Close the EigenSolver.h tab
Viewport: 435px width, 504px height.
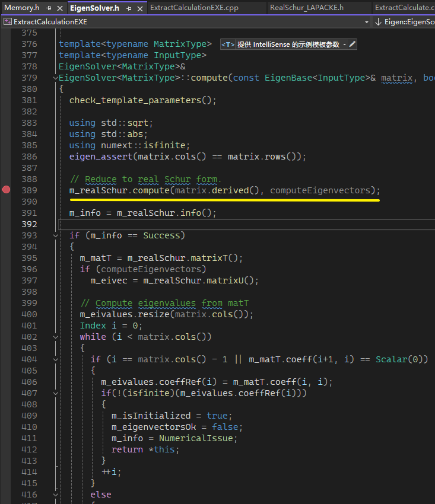click(140, 8)
